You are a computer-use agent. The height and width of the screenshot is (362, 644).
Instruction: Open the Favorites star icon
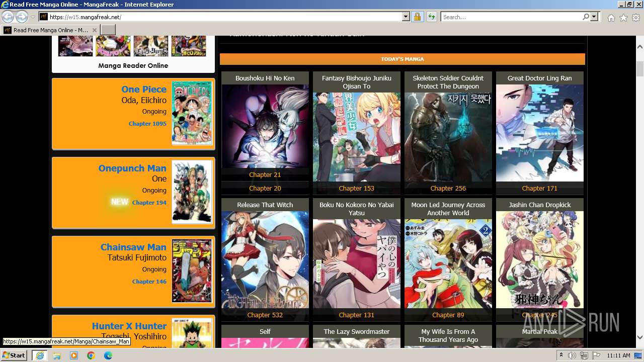coord(623,18)
